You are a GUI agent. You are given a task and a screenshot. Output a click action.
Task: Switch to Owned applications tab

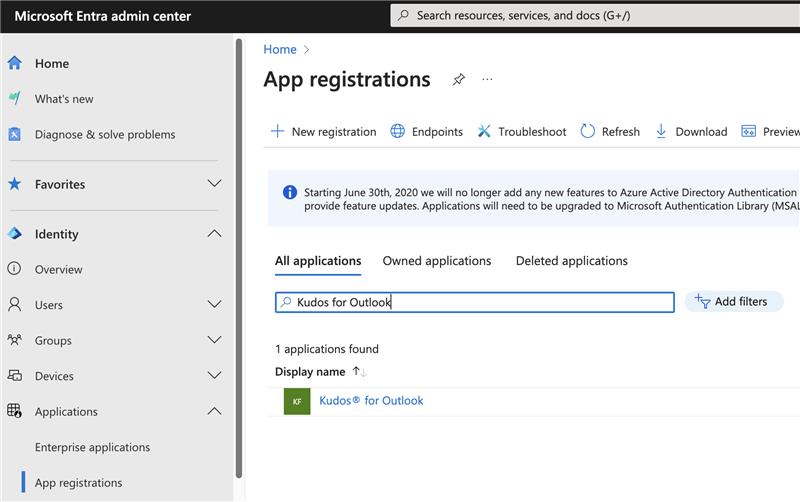click(437, 261)
